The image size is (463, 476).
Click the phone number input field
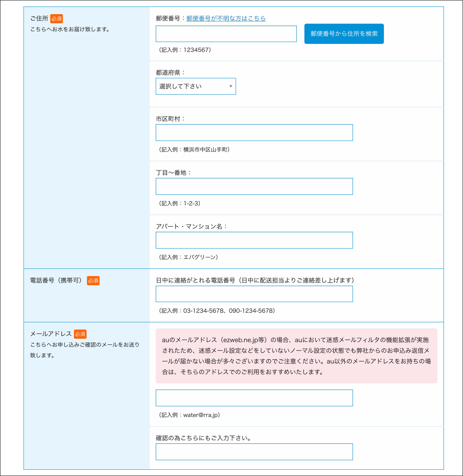(254, 294)
